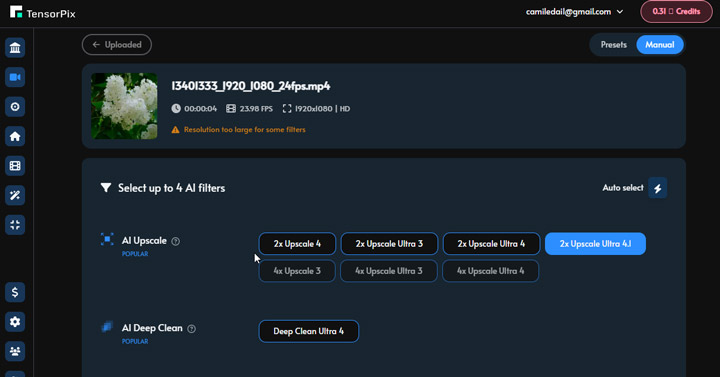
Task: Click the 1920x1080 | HD resolution text
Action: click(x=322, y=109)
